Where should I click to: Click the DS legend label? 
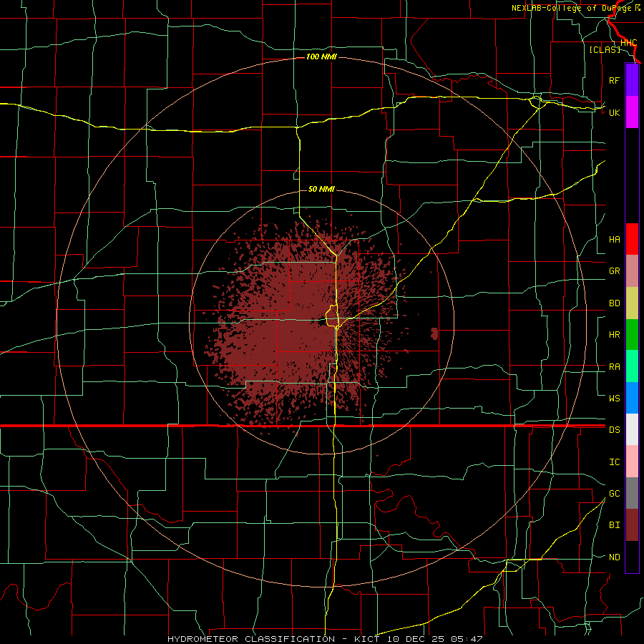tap(614, 429)
